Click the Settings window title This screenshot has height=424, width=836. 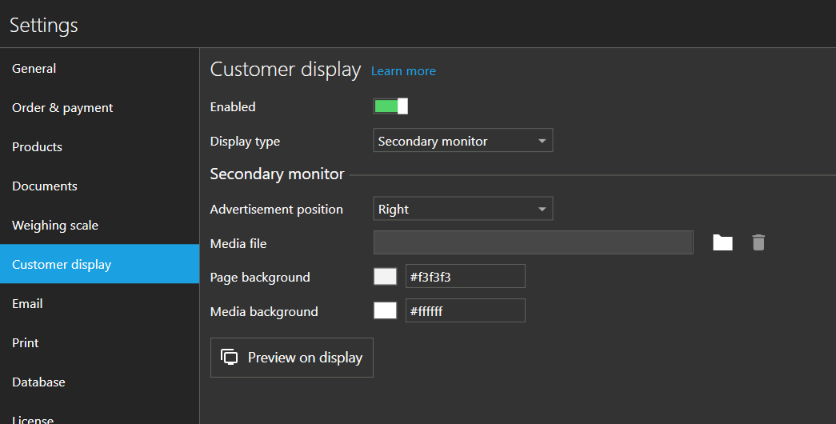click(x=44, y=25)
